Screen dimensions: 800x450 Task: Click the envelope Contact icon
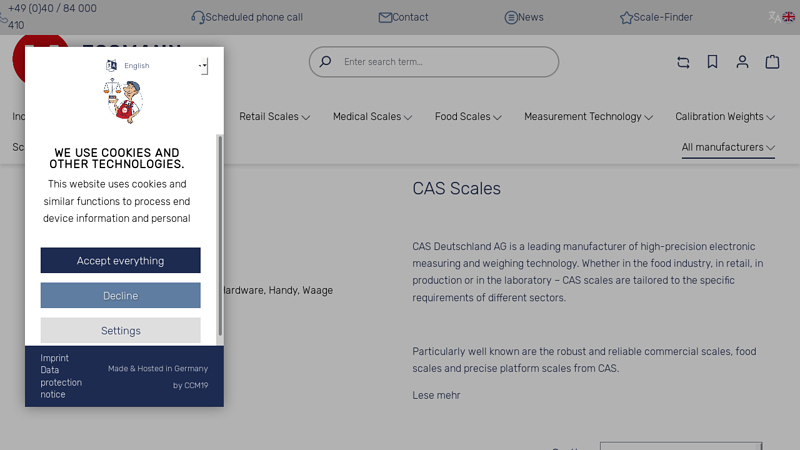[385, 17]
